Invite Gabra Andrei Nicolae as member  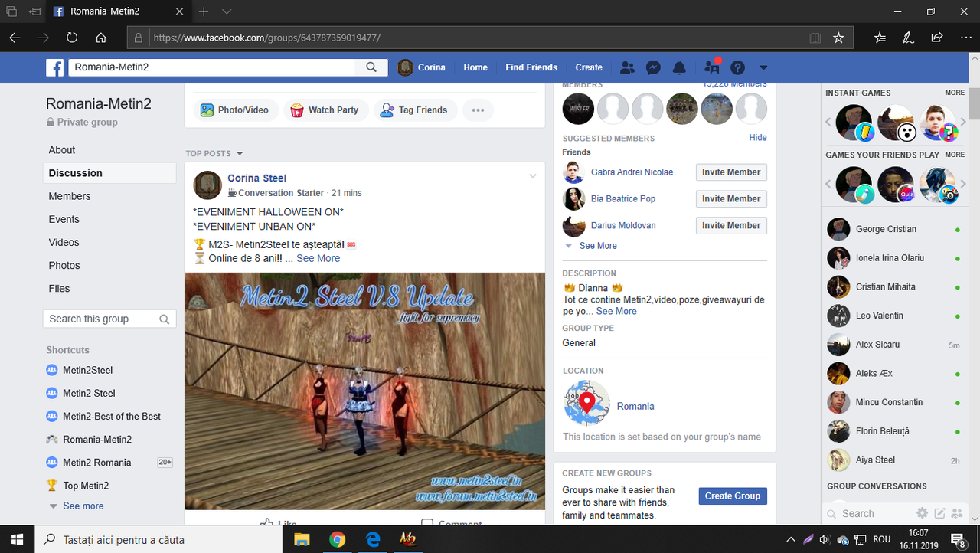731,172
